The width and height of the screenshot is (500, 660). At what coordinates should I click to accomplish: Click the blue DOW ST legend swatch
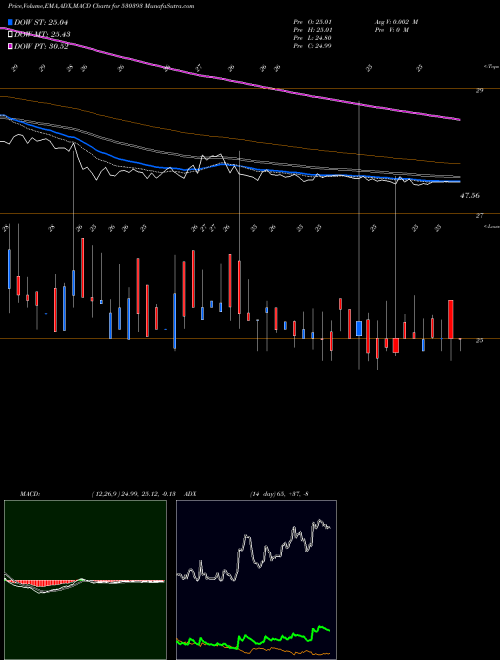(x=11, y=22)
